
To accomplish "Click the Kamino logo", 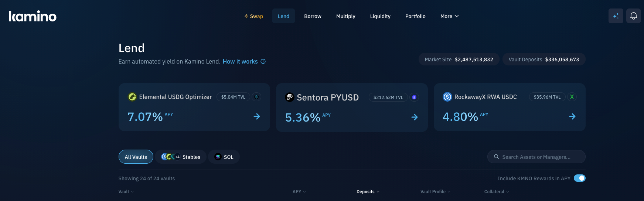I will tap(33, 16).
